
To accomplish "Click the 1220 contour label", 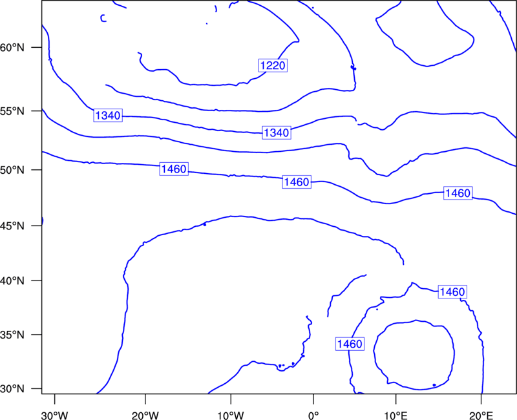I will (273, 66).
